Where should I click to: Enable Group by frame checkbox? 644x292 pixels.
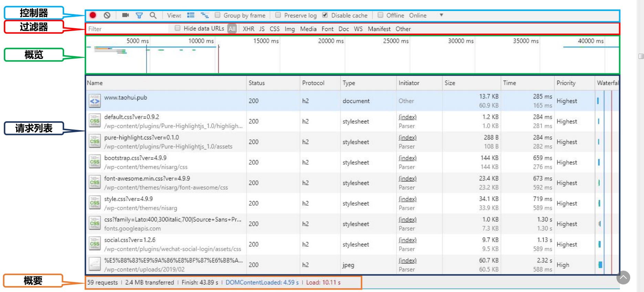pyautogui.click(x=218, y=15)
